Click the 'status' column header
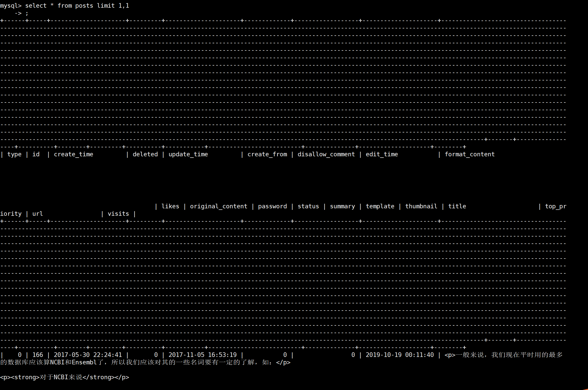This screenshot has width=588, height=390. 308,206
